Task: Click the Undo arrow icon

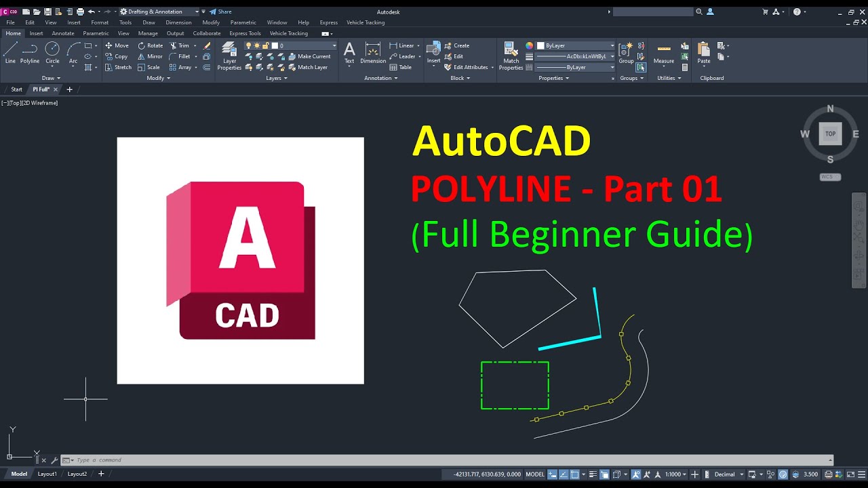Action: [x=91, y=12]
